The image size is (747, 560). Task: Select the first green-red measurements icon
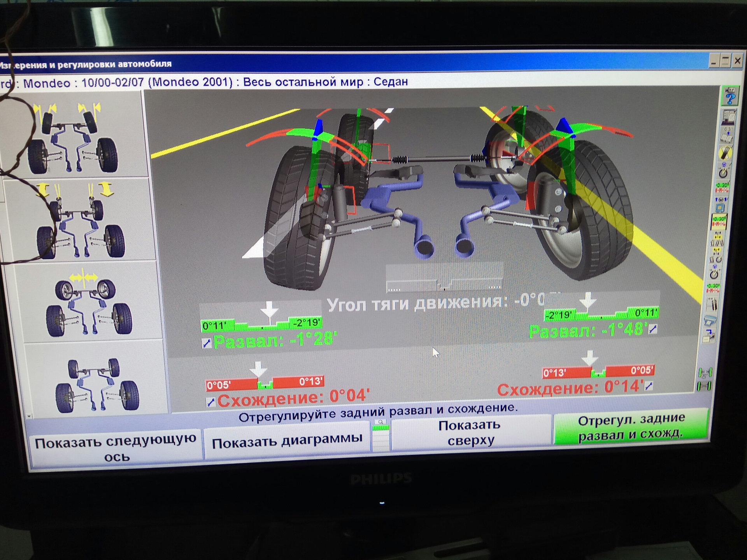pyautogui.click(x=722, y=187)
